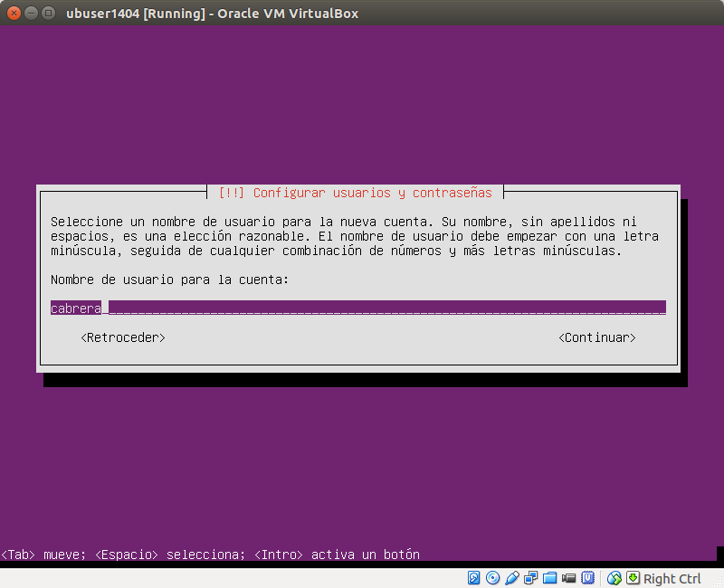Click the ubuser1404 window title bar
The image size is (724, 588).
tap(210, 14)
